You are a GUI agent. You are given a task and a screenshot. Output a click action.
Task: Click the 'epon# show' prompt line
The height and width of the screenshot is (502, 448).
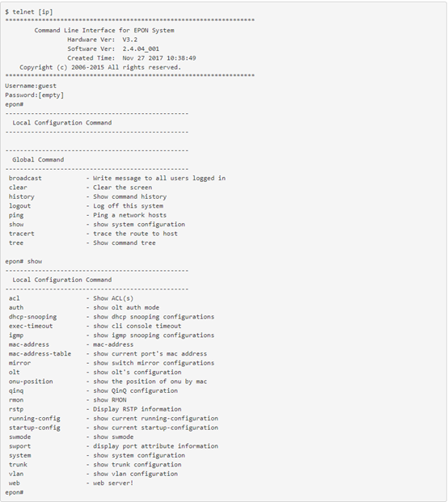[23, 261]
